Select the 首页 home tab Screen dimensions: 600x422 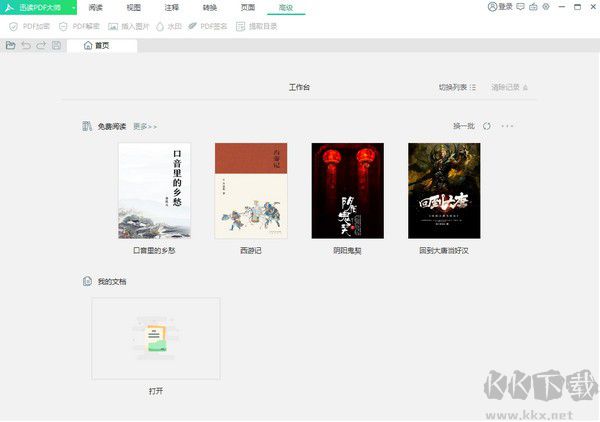tap(97, 46)
